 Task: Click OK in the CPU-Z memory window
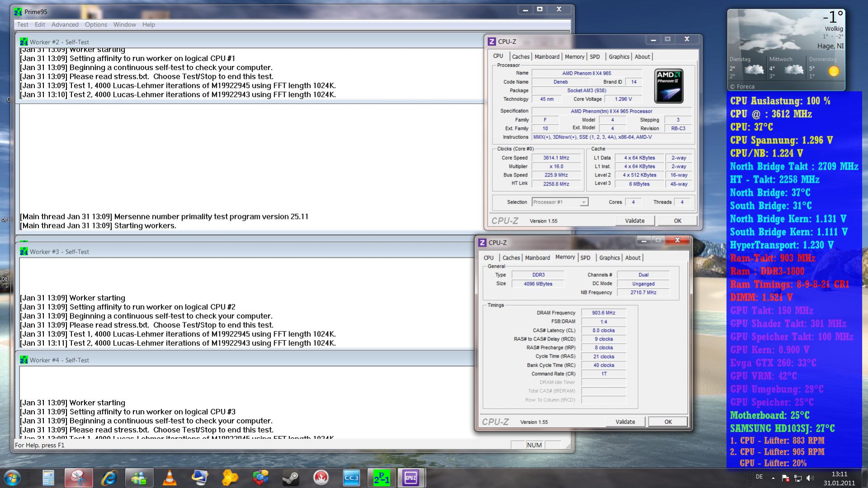coord(668,422)
